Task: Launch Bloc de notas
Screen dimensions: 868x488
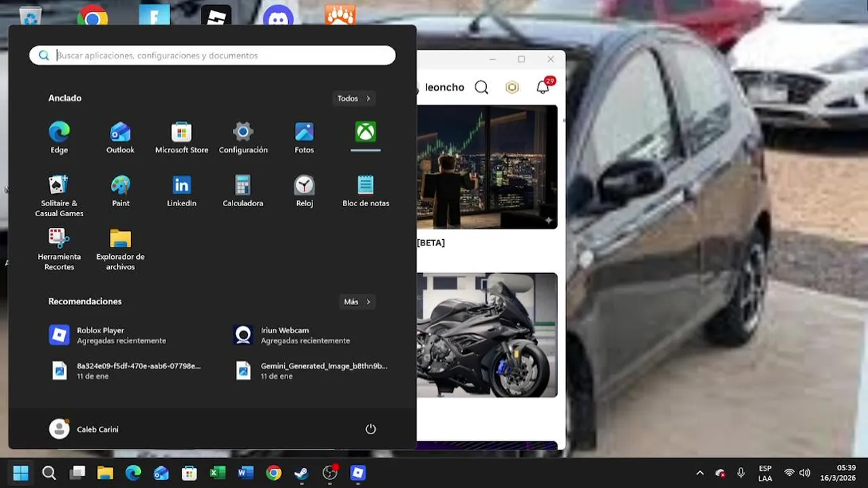Action: [x=366, y=191]
